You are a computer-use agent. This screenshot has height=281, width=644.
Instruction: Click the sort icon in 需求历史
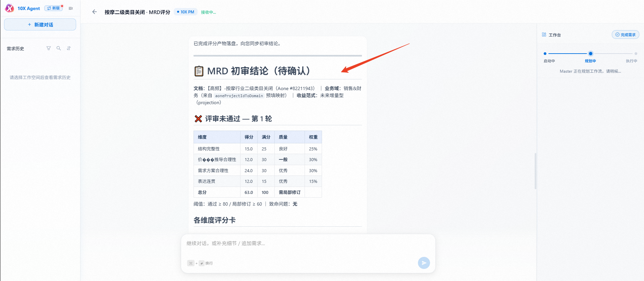coord(69,48)
